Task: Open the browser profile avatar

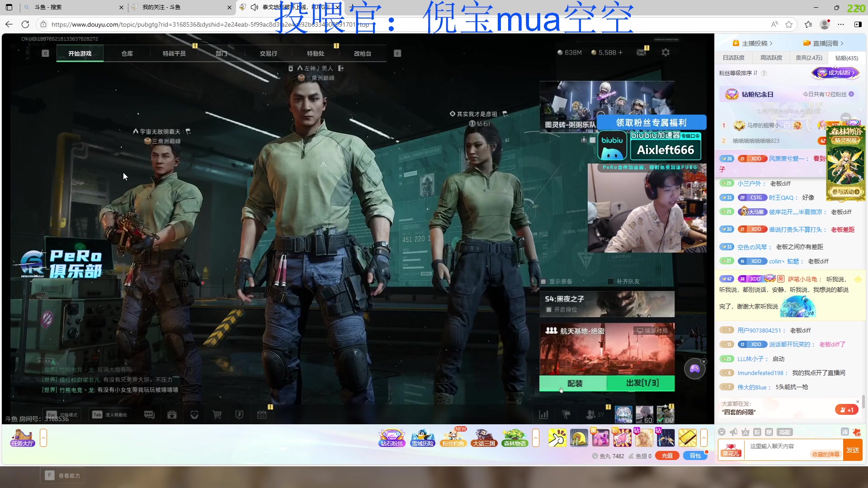Action: (825, 24)
